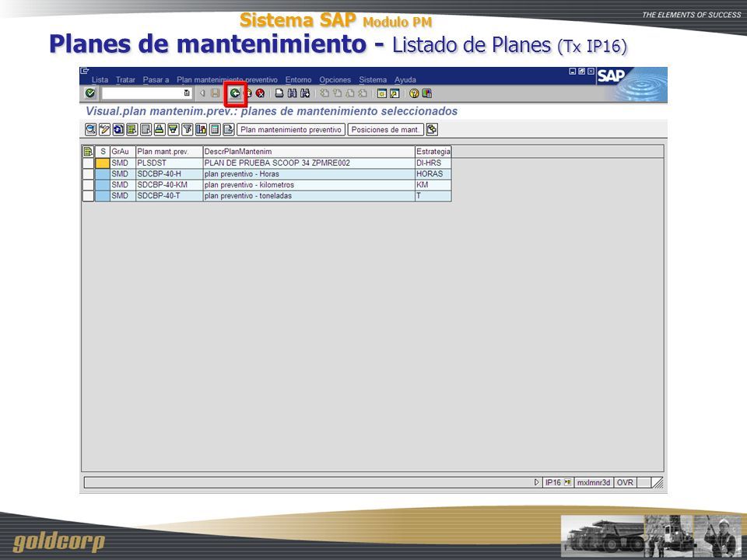Click plan cell SDCBP-40-H
This screenshot has height=560, width=747.
[x=169, y=173]
